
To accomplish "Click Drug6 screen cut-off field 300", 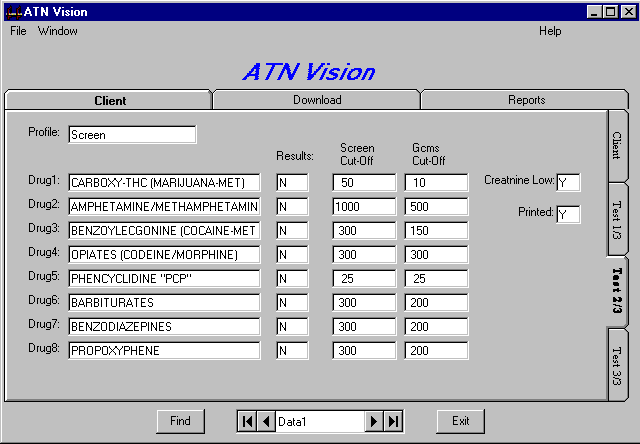I will coord(364,303).
